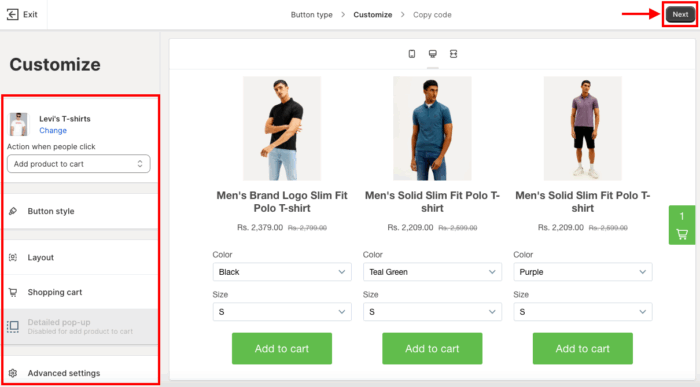Click 'Action when people click' label
Screen dimensions: 700x387
pyautogui.click(x=51, y=146)
